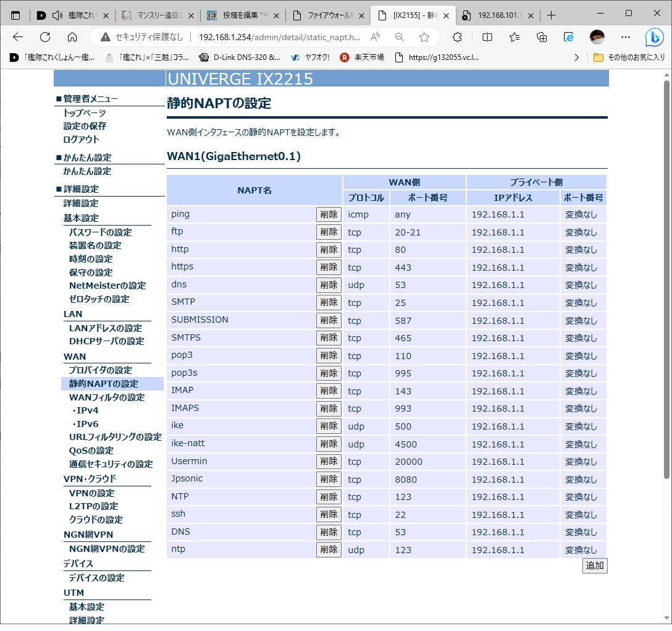Screen dimensions: 672x631
Task: Open the D-Link DNS-320 bookmark
Action: (x=240, y=57)
